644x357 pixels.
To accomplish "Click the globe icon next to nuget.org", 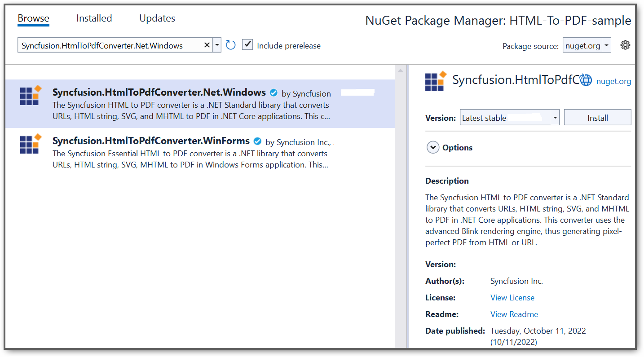I will pos(586,80).
